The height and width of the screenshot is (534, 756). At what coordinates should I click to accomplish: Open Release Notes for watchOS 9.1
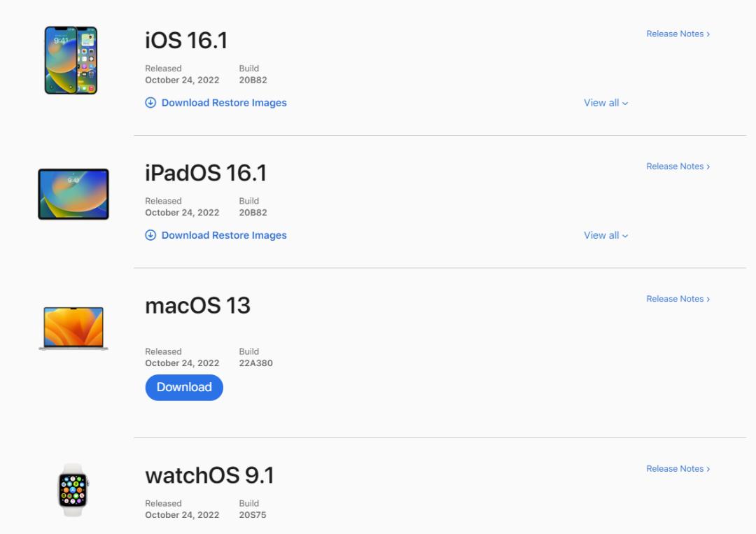coord(678,469)
